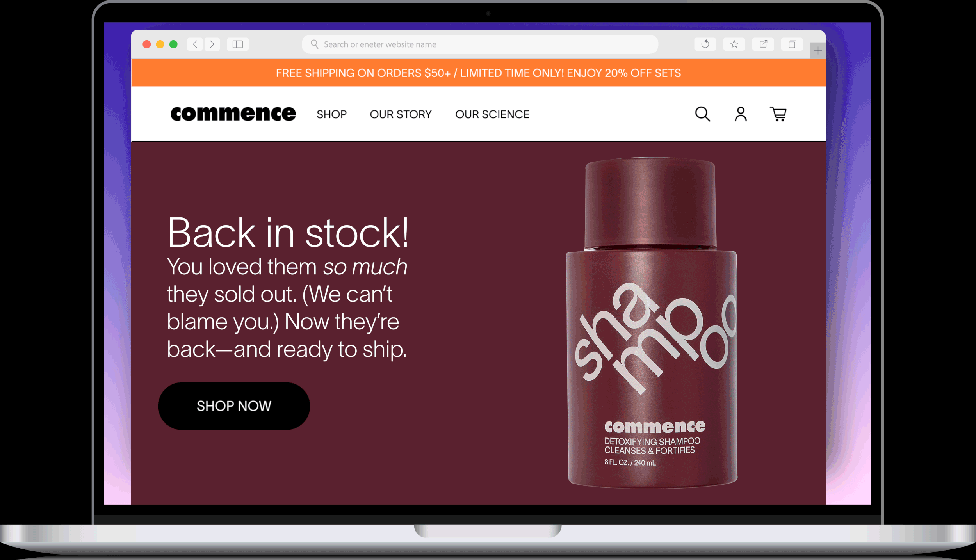Click the commence logo in header

[233, 114]
